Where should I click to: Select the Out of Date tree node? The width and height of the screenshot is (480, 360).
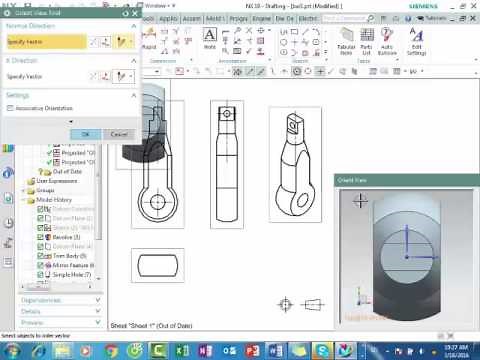point(67,172)
